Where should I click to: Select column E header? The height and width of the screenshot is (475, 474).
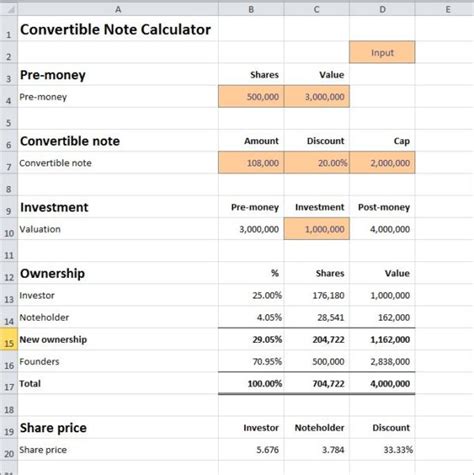coord(448,10)
